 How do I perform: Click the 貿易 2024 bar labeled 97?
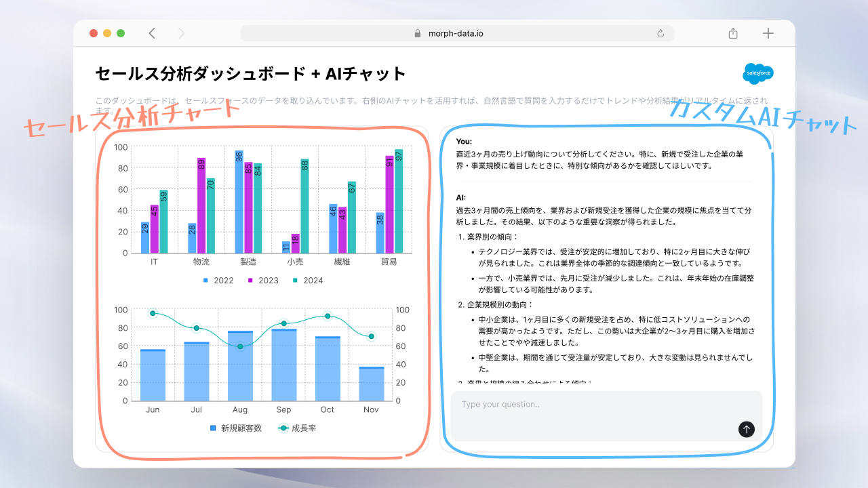click(x=399, y=201)
